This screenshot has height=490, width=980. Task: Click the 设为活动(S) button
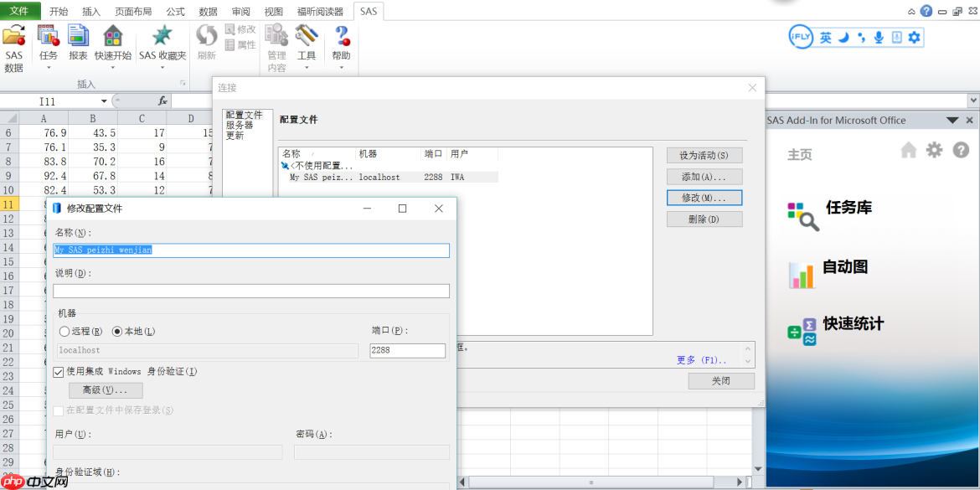[704, 155]
